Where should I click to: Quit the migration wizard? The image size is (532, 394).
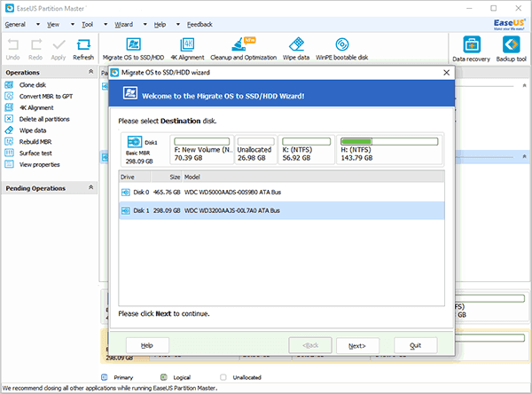click(x=416, y=345)
